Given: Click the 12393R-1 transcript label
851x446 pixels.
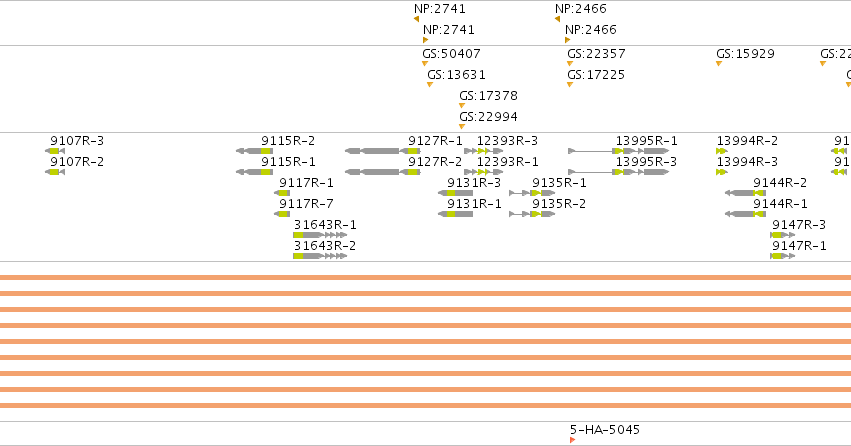Looking at the screenshot, I should 507,162.
